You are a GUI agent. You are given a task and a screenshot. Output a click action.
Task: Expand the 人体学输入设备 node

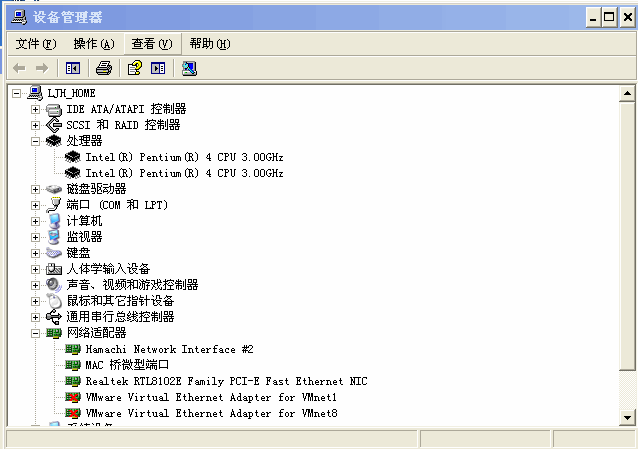[x=35, y=269]
